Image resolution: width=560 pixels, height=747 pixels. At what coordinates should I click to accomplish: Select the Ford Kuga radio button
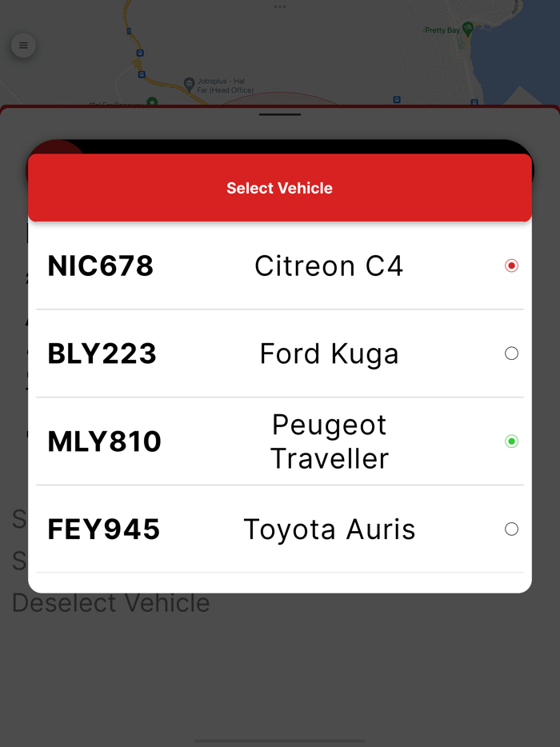click(511, 354)
